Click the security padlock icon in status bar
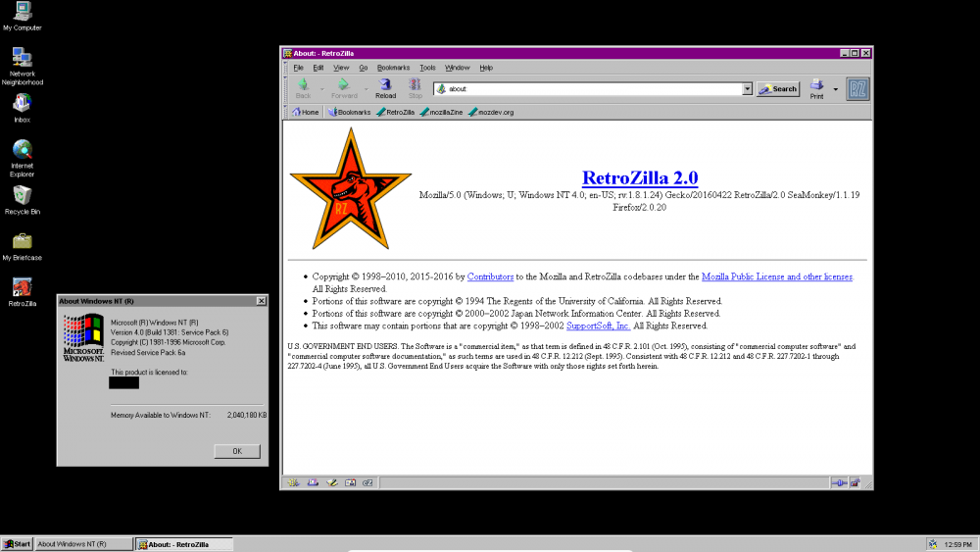 coord(855,482)
